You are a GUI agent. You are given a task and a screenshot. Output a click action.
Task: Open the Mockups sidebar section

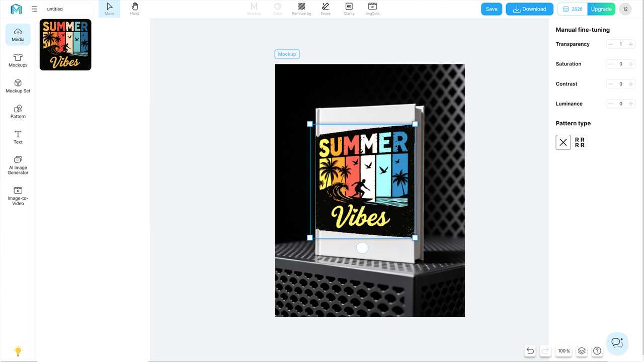18,60
